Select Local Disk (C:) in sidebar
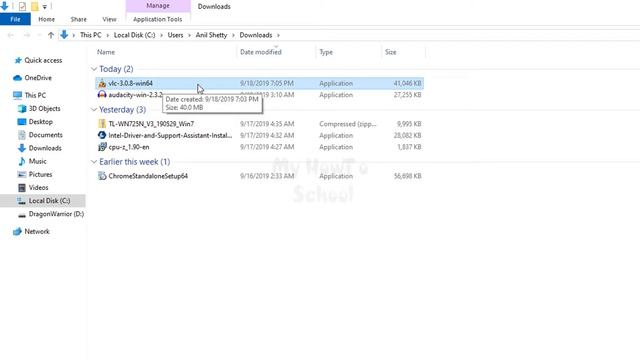The width and height of the screenshot is (640, 360). click(x=42, y=201)
